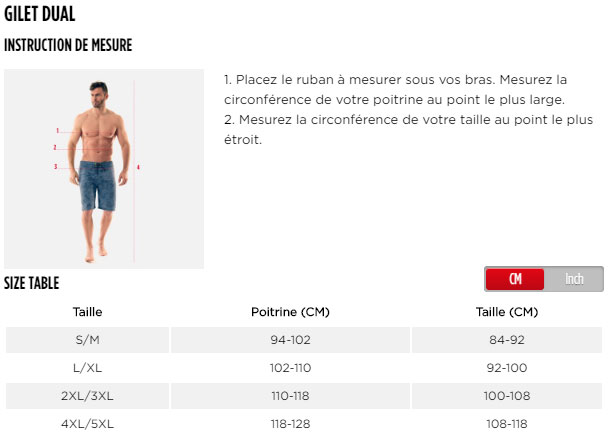Viewport: 611px width, 446px height.
Task: Click chest marker number 1 on model
Action: pyautogui.click(x=58, y=131)
